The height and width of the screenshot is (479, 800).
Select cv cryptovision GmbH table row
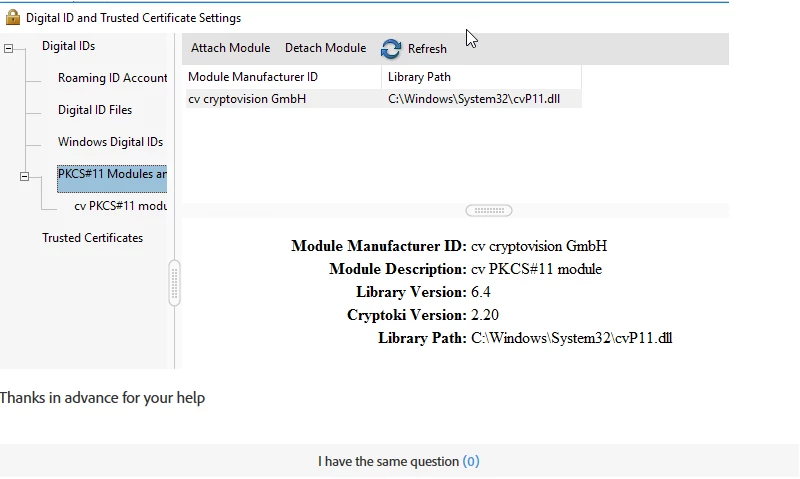tap(382, 98)
